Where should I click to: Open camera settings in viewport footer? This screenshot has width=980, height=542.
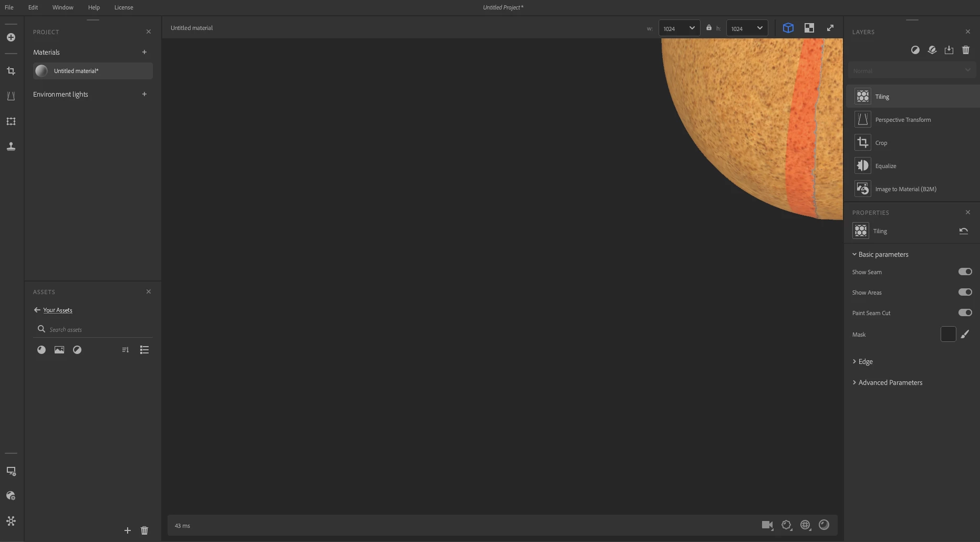(x=767, y=525)
